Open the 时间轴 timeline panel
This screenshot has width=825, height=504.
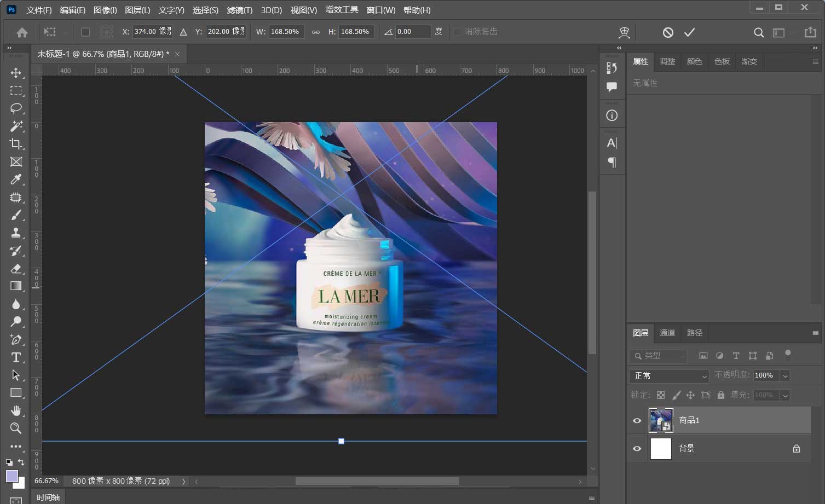pos(48,497)
